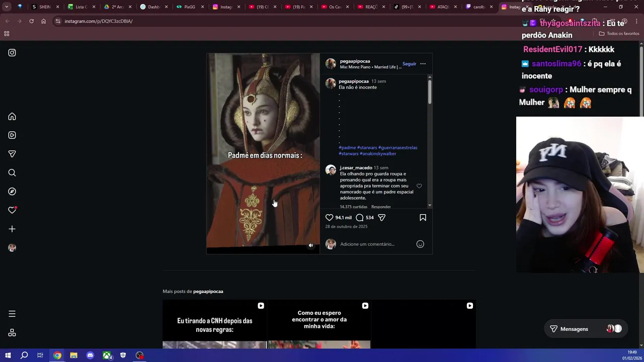644x362 pixels.
Task: Save the post with the bookmark icon
Action: click(423, 218)
